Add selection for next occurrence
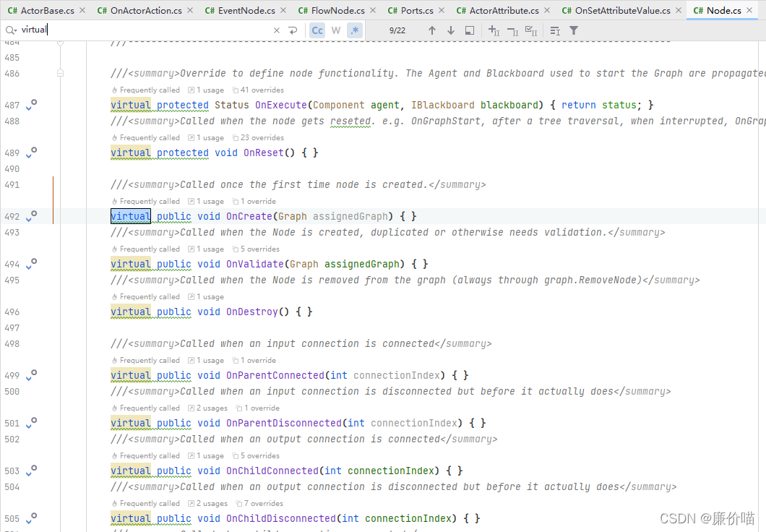The width and height of the screenshot is (766, 532). click(494, 31)
